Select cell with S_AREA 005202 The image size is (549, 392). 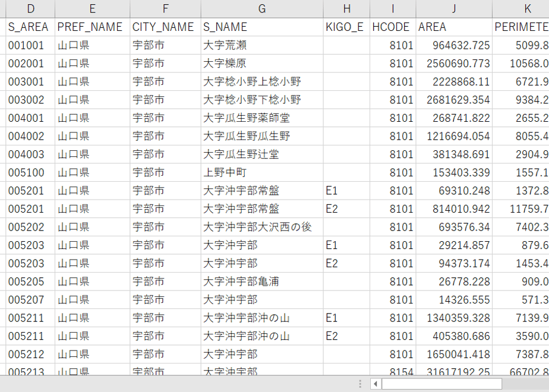[30, 227]
